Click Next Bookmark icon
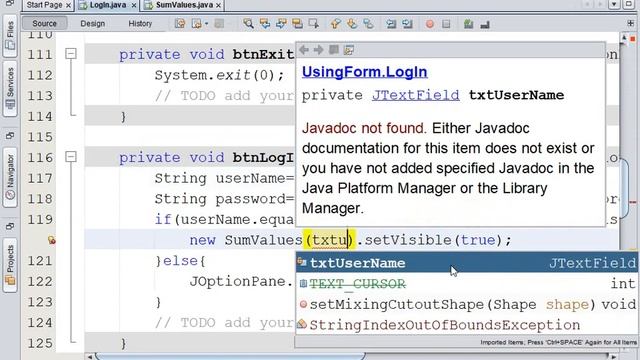The height and width of the screenshot is (360, 640). click(x=352, y=24)
